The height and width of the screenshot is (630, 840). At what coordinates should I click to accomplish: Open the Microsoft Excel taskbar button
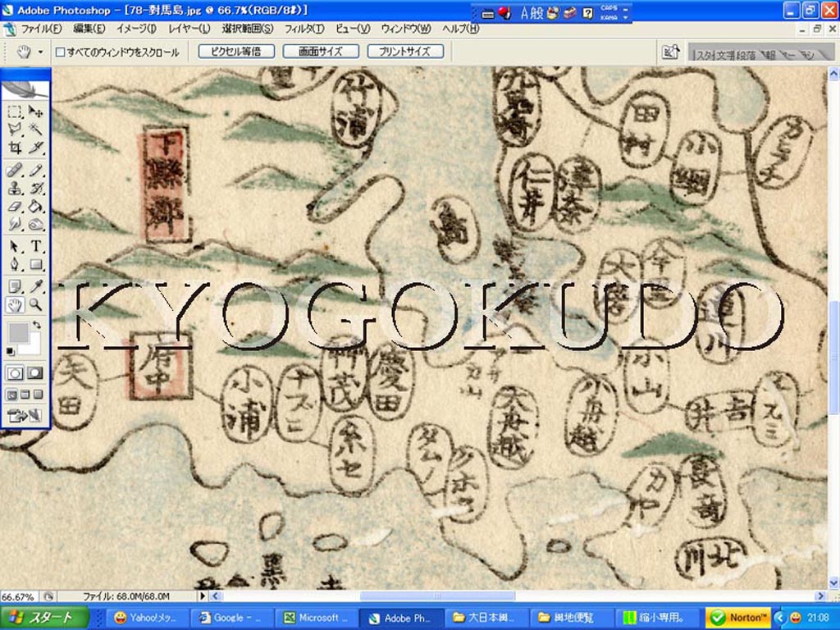coord(315,618)
